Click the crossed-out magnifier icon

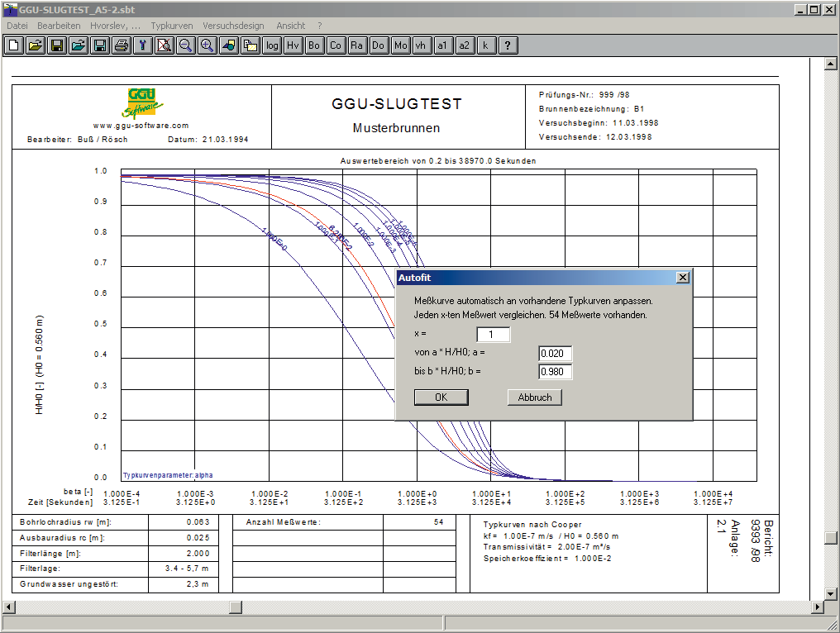[164, 45]
